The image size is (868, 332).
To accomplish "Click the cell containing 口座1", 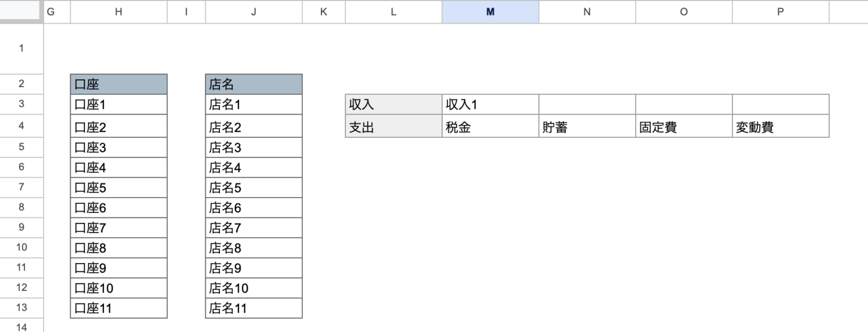I will pyautogui.click(x=119, y=104).
